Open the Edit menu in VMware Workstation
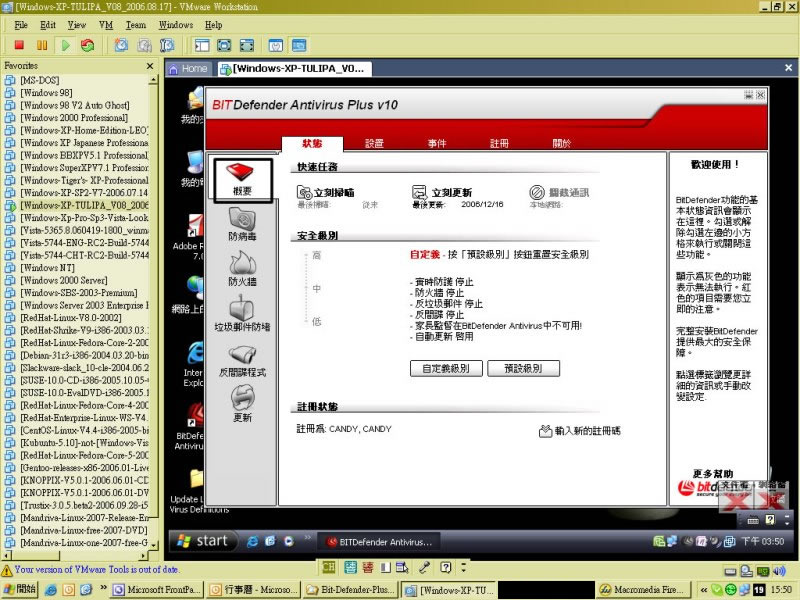The image size is (800, 600). [x=48, y=24]
